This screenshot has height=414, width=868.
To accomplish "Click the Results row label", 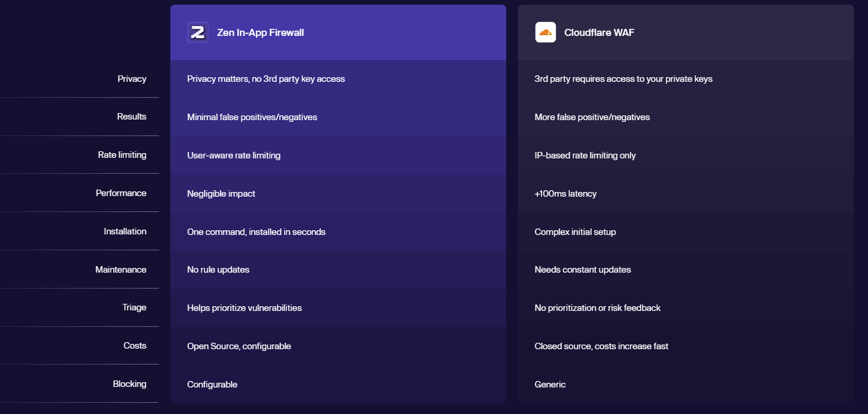I will click(132, 117).
